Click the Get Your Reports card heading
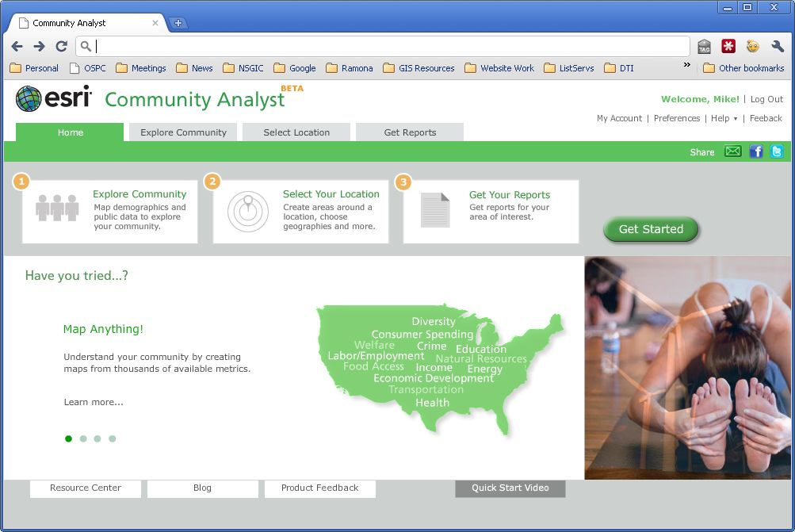The image size is (795, 532). pos(510,195)
